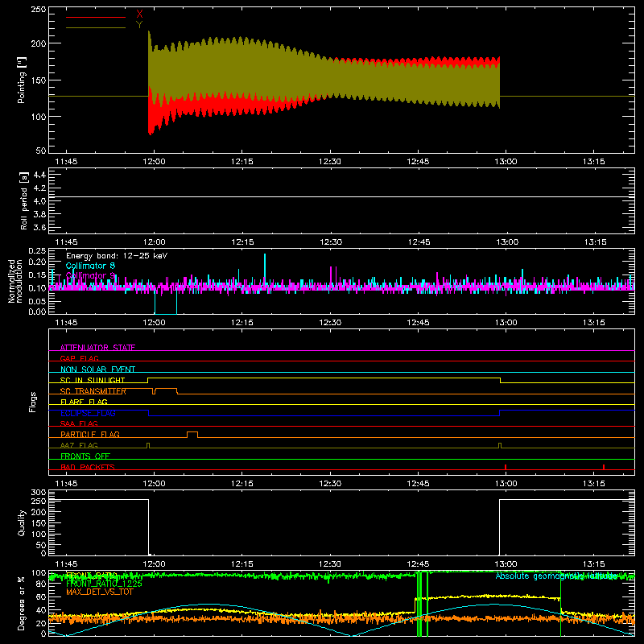Click 4.0 on the Roll period axis
The height and width of the screenshot is (644, 644).
[39, 201]
